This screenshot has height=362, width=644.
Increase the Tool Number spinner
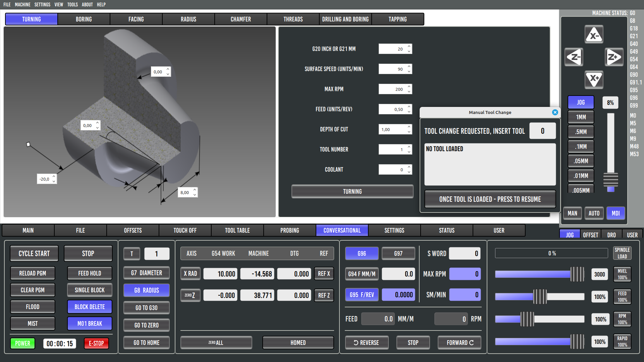click(409, 147)
